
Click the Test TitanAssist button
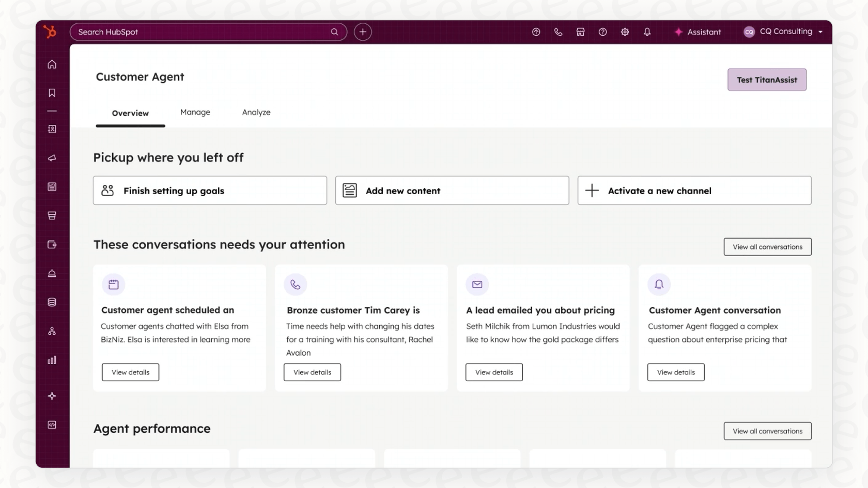point(767,80)
